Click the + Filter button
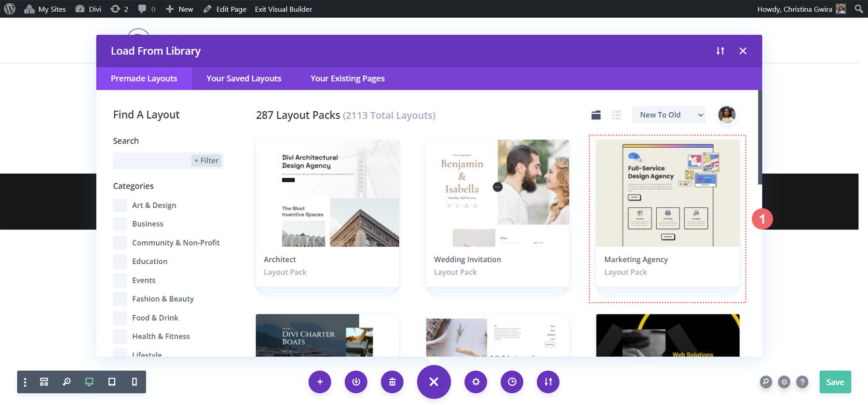 coord(206,161)
